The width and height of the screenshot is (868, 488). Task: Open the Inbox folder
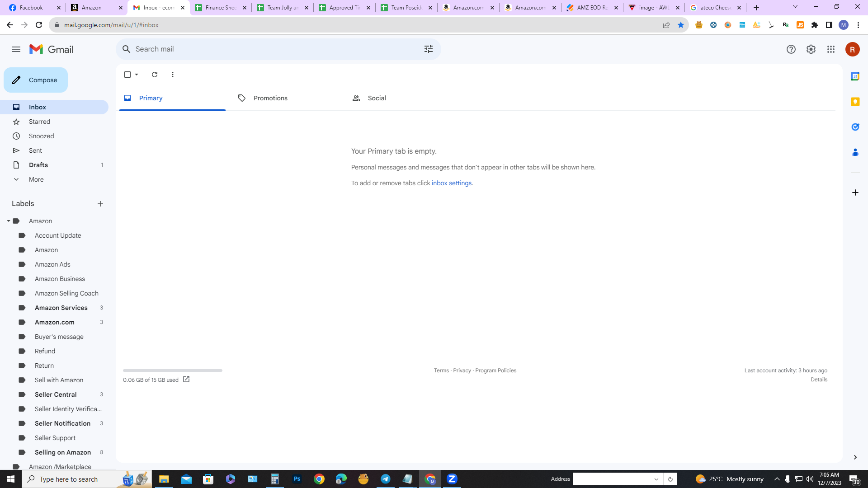pyautogui.click(x=54, y=107)
